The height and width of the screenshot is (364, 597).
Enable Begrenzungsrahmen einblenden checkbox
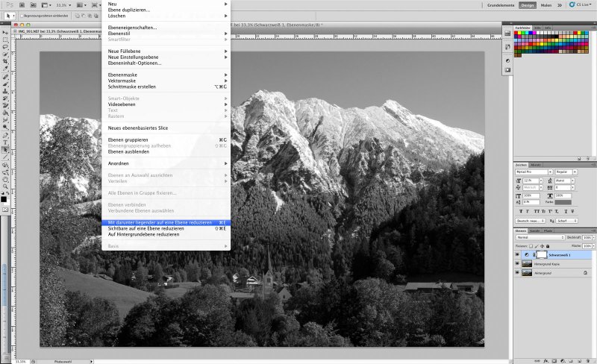pyautogui.click(x=22, y=16)
